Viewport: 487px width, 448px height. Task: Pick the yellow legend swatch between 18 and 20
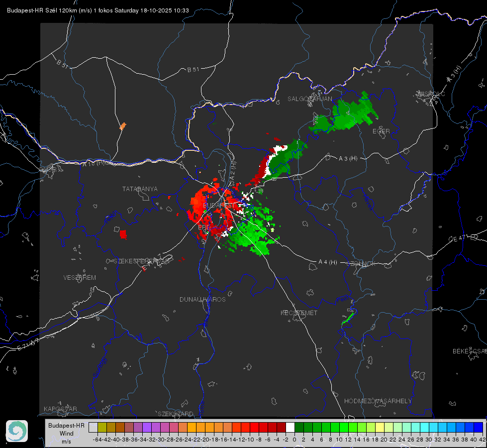[x=380, y=427]
